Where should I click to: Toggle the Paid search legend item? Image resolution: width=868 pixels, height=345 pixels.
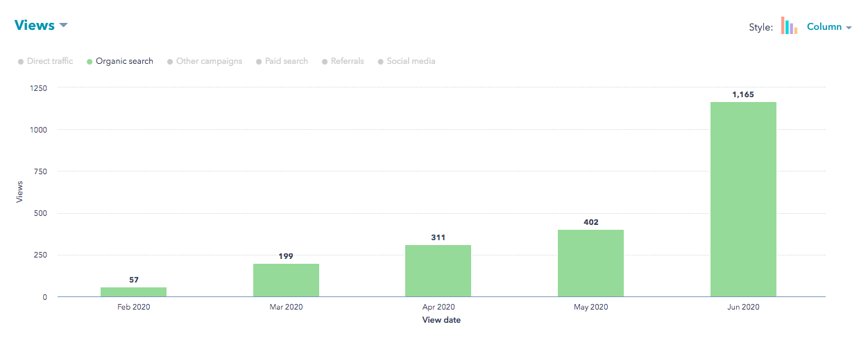pos(286,61)
